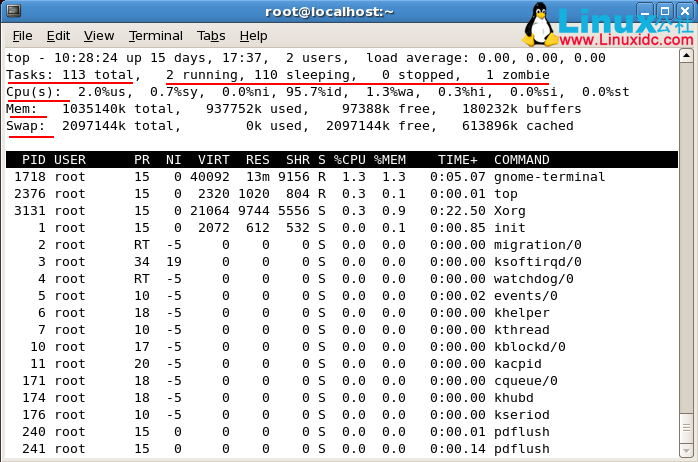This screenshot has height=462, width=698.
Task: Click the TIME+ column header
Action: [458, 160]
